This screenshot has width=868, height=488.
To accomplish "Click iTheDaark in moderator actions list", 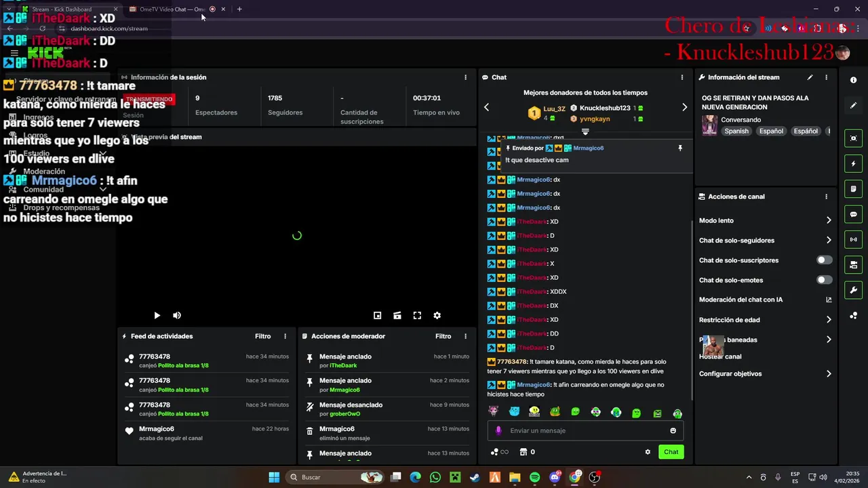I will point(343,366).
